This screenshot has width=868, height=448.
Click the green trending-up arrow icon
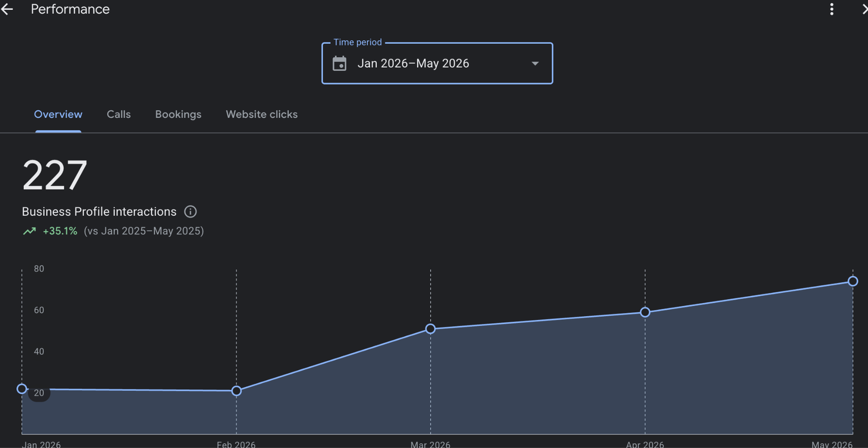pyautogui.click(x=29, y=231)
